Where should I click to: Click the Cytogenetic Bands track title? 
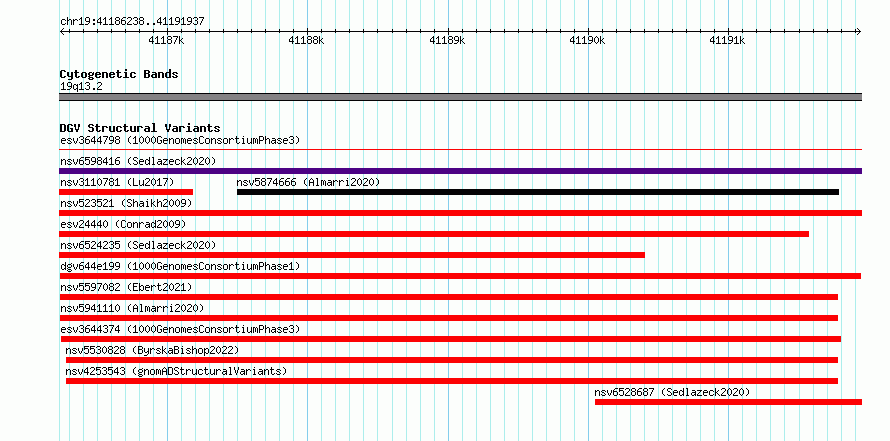pyautogui.click(x=119, y=74)
